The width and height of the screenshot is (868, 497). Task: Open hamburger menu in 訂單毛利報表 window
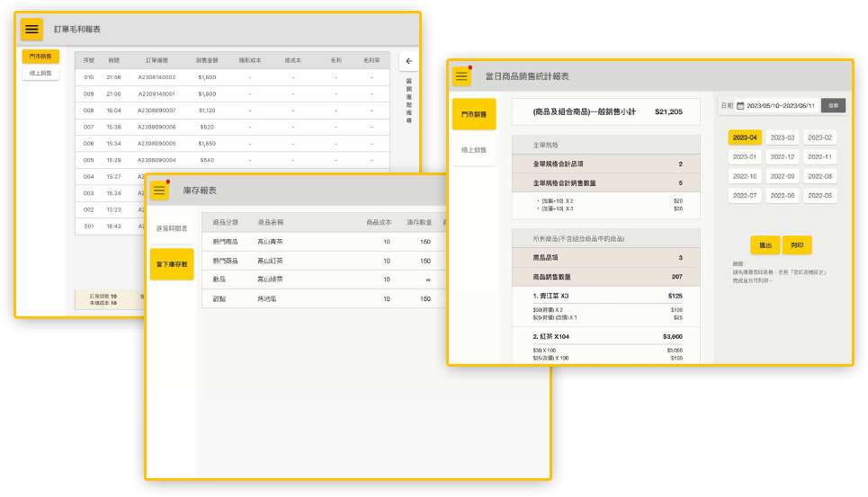click(x=32, y=29)
